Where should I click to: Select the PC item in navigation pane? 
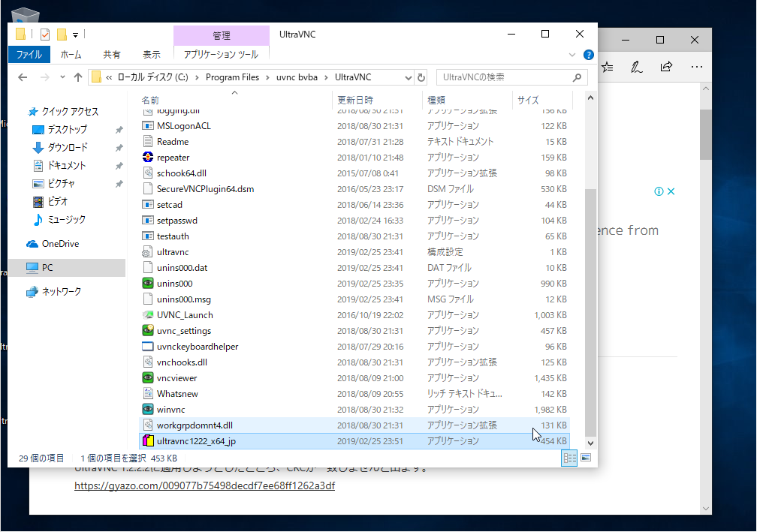pos(47,268)
